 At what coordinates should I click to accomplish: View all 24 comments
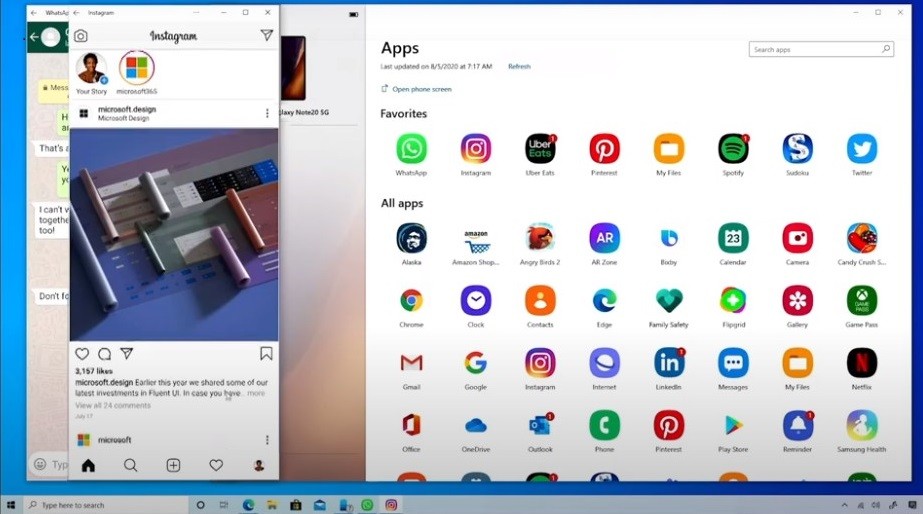pos(113,406)
